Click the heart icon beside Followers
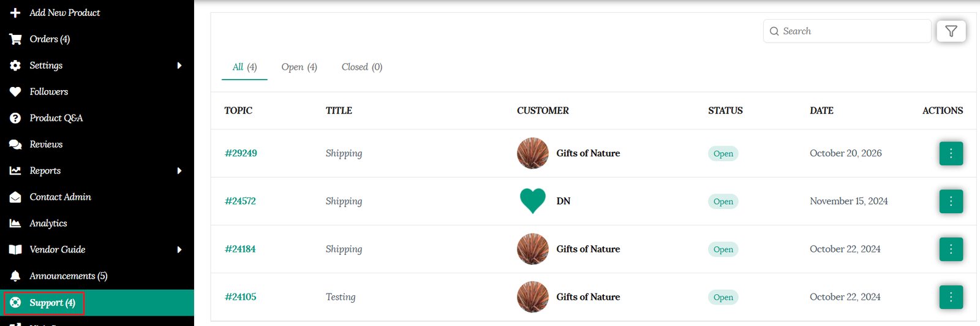The width and height of the screenshot is (980, 326). [x=15, y=91]
